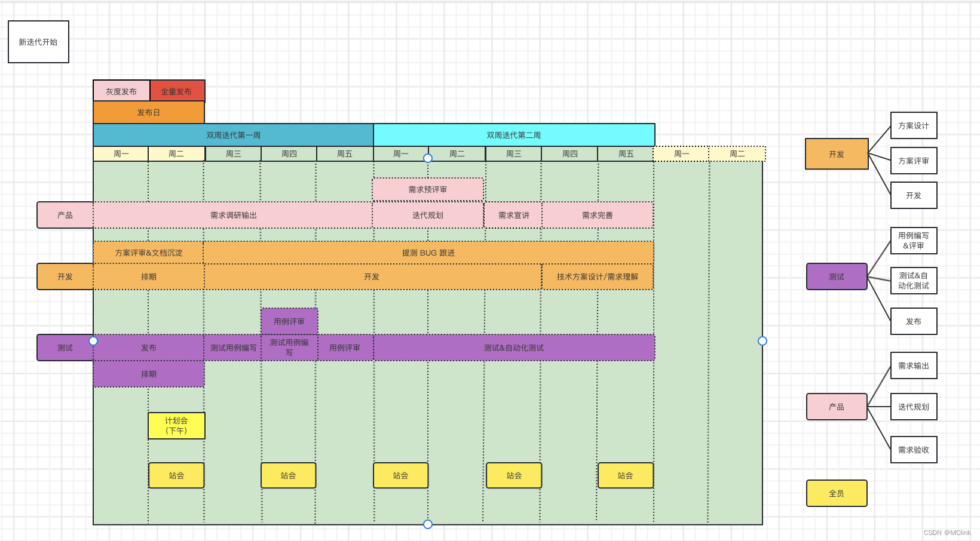Select the legend's white 迭代规划 box

coord(914,407)
